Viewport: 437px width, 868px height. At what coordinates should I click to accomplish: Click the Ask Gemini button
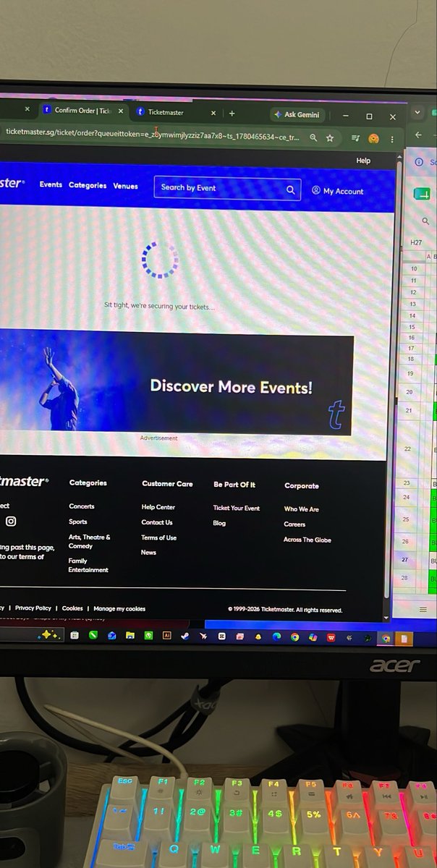[x=297, y=114]
